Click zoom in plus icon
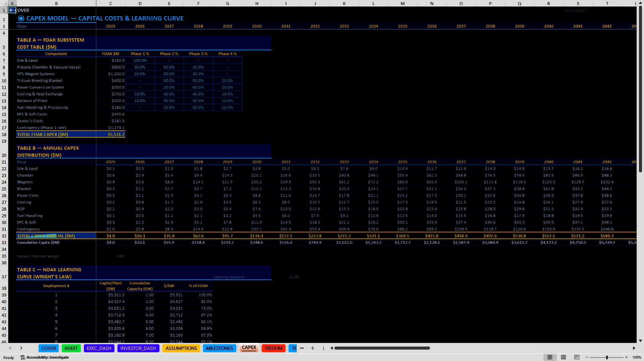This screenshot has height=361, width=644. pos(626,357)
